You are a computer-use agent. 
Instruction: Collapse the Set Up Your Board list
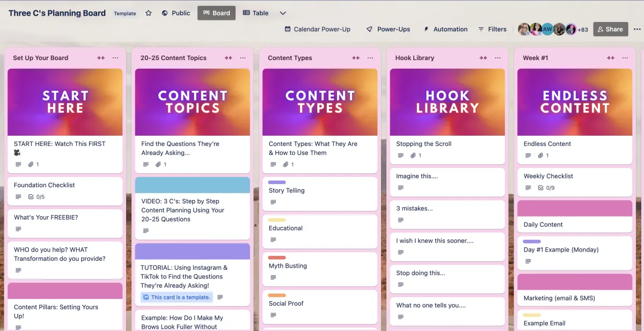click(101, 58)
